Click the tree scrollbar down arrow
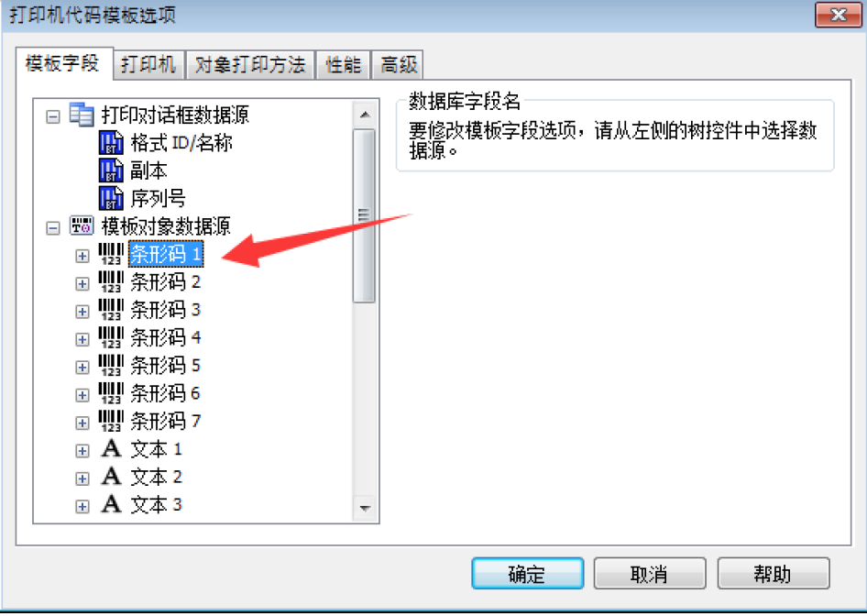 pos(365,508)
